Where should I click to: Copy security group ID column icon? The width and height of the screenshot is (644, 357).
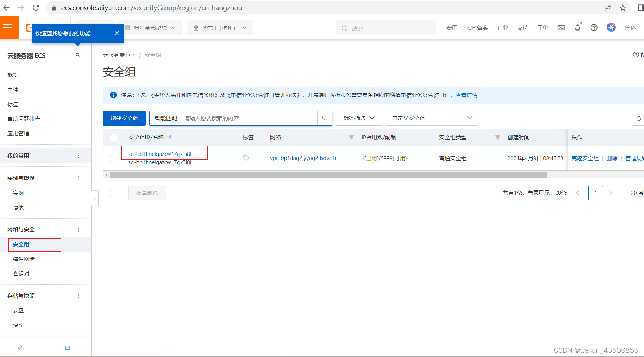(x=168, y=137)
